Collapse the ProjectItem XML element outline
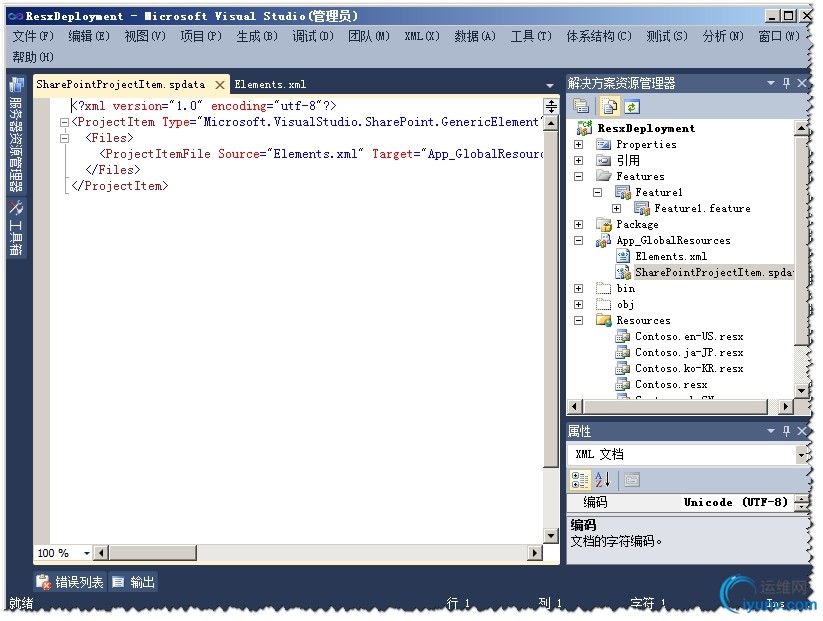Viewport: 823px width, 621px height. click(65, 122)
